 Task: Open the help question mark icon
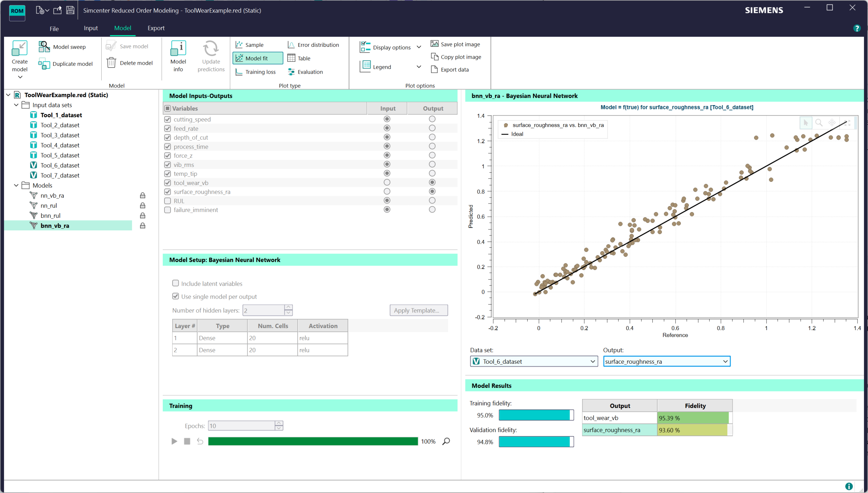857,29
